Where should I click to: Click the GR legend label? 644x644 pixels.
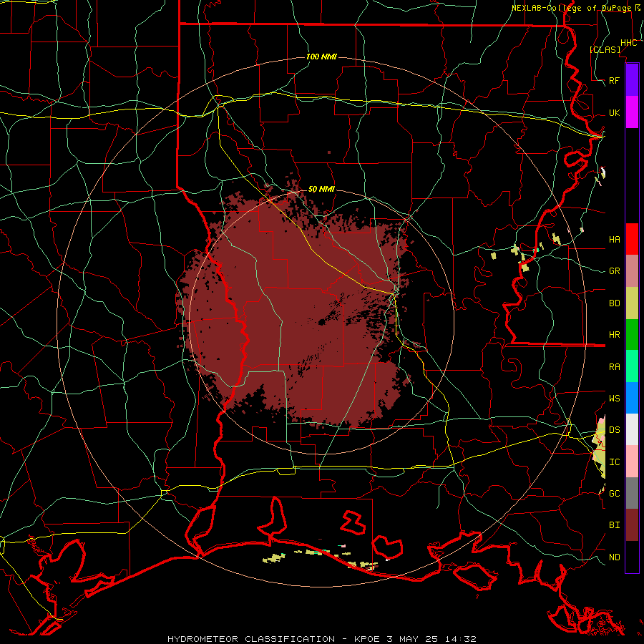(615, 271)
